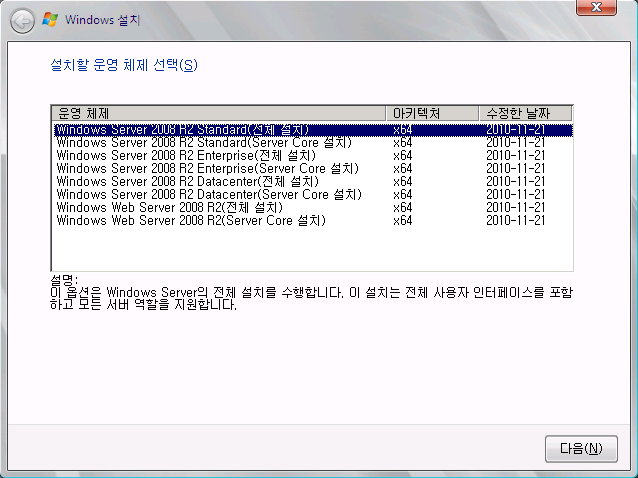Sort by 수정한 날짜 column header

(x=526, y=113)
